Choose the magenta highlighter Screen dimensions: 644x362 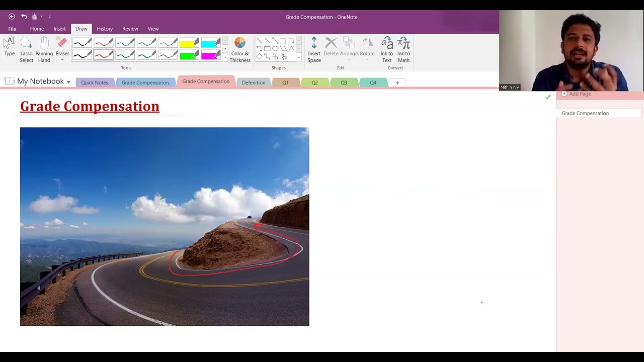(x=211, y=55)
